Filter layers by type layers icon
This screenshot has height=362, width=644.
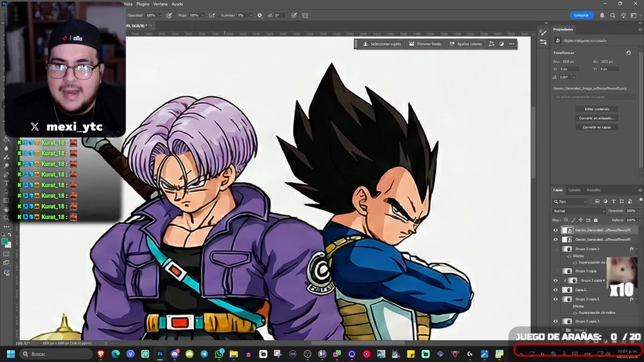tap(613, 202)
